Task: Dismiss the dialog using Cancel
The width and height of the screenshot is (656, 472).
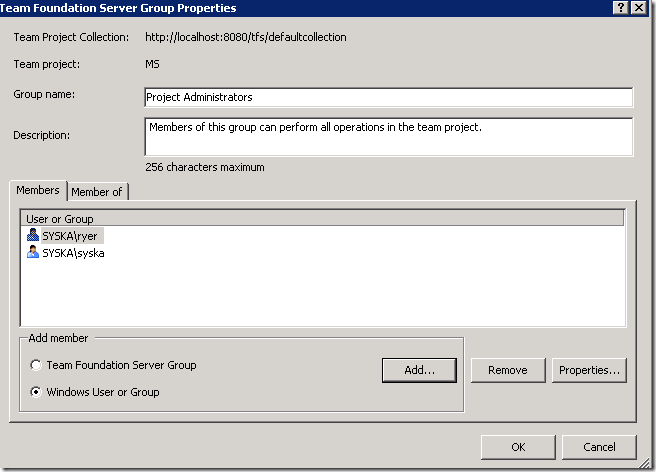Action: [599, 447]
